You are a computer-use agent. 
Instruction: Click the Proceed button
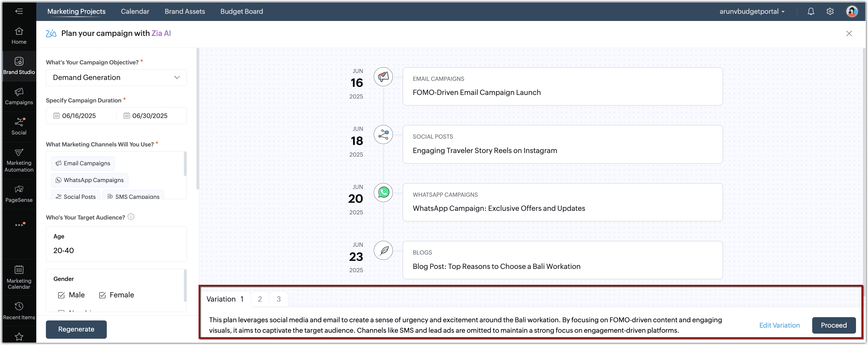pos(833,325)
